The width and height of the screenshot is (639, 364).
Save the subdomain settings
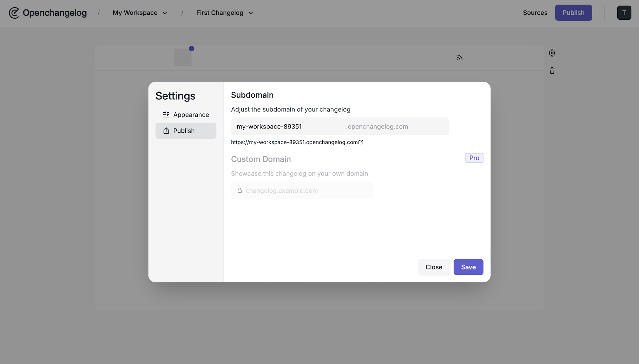point(468,267)
